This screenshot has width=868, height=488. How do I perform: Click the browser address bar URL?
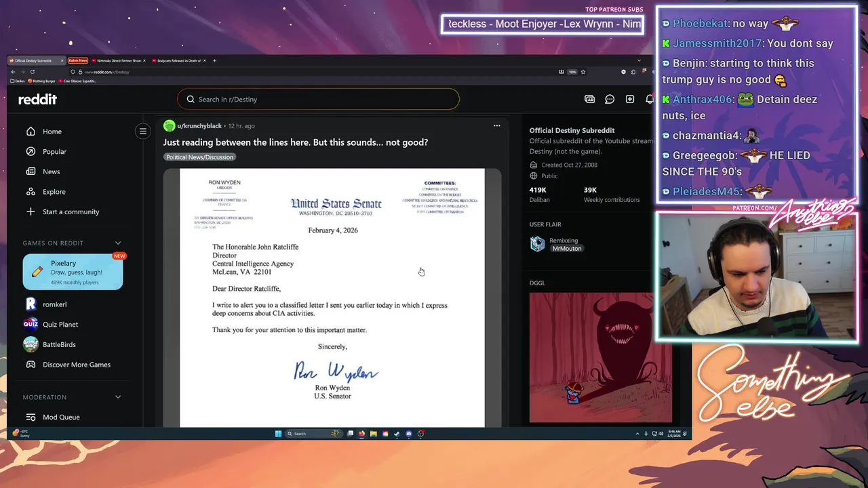107,72
